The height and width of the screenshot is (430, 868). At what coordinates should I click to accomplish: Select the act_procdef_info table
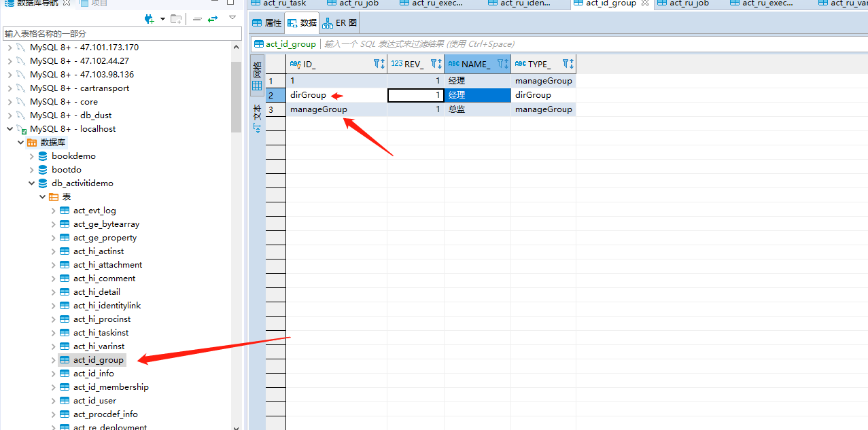pyautogui.click(x=105, y=414)
